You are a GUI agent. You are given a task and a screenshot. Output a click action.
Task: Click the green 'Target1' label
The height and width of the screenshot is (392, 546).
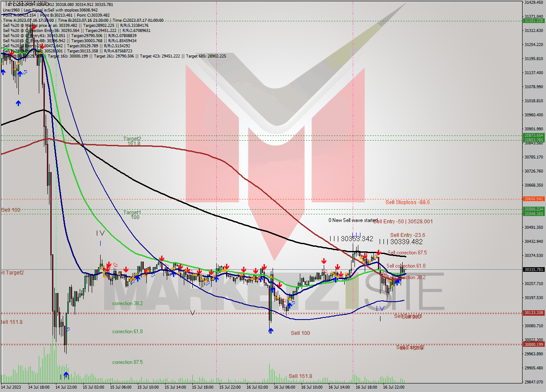[132, 213]
